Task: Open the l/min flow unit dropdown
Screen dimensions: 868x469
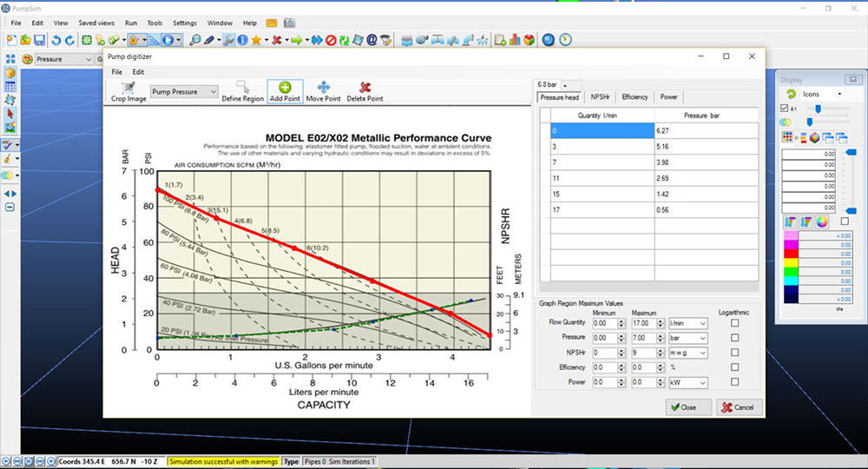Action: pyautogui.click(x=688, y=323)
